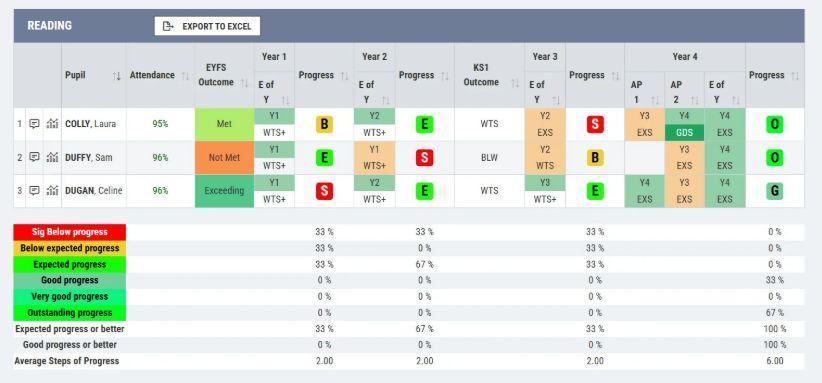Sort table by Pupil column
The width and height of the screenshot is (822, 383).
pyautogui.click(x=116, y=76)
